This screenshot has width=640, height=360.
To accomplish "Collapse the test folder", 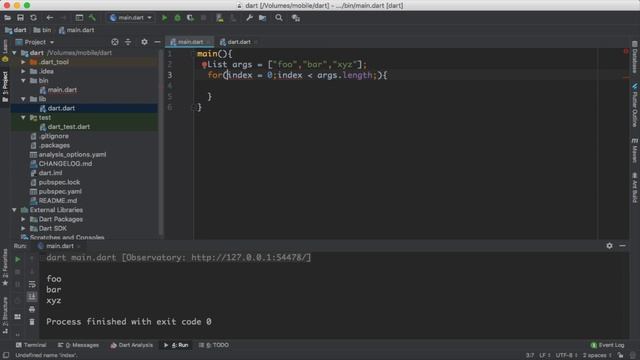I will (x=23, y=118).
